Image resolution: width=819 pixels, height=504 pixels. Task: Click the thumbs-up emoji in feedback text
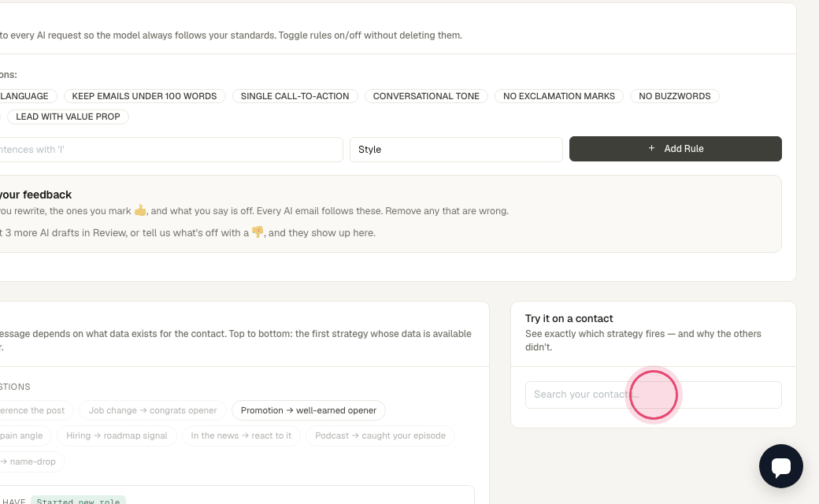click(x=140, y=210)
